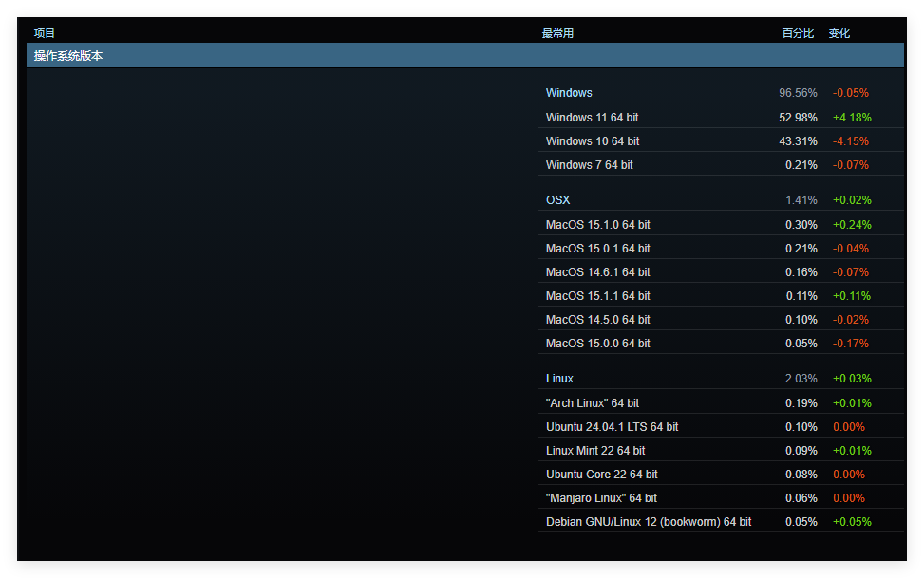The image size is (924, 578).
Task: Select the Ubuntu 24.04.1 LTS 64 bit row
Action: (x=721, y=426)
